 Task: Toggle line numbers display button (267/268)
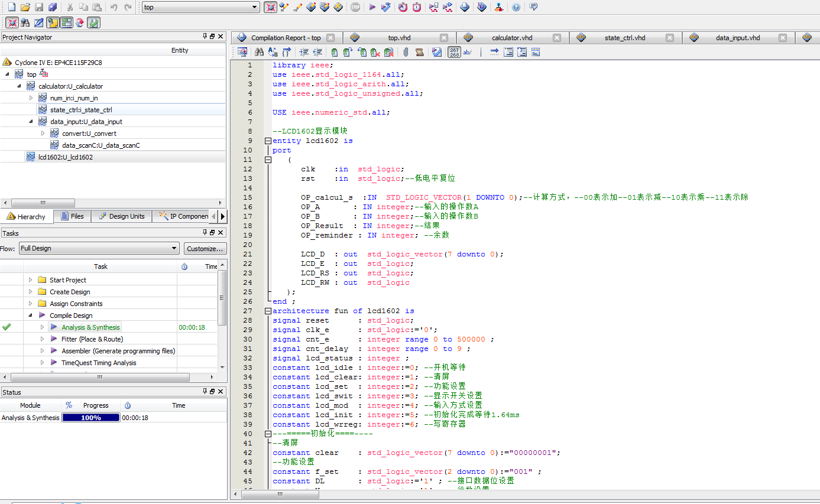click(x=454, y=52)
